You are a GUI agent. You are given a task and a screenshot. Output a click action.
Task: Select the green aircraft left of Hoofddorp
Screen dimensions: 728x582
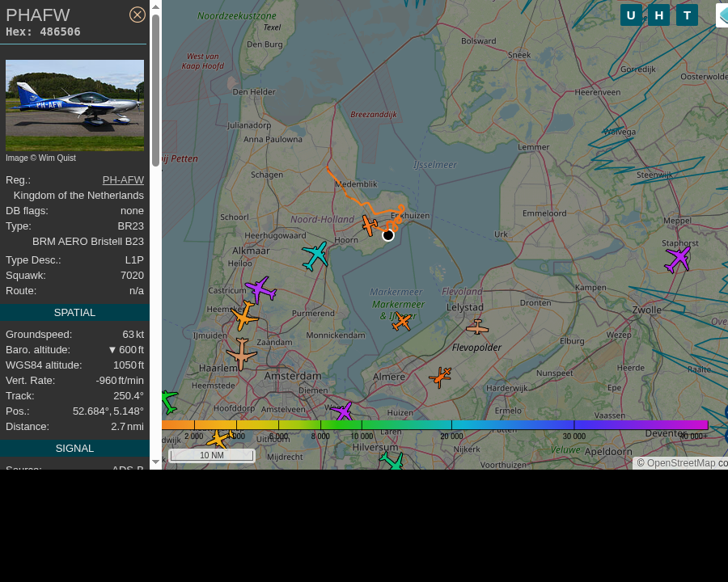click(x=168, y=402)
